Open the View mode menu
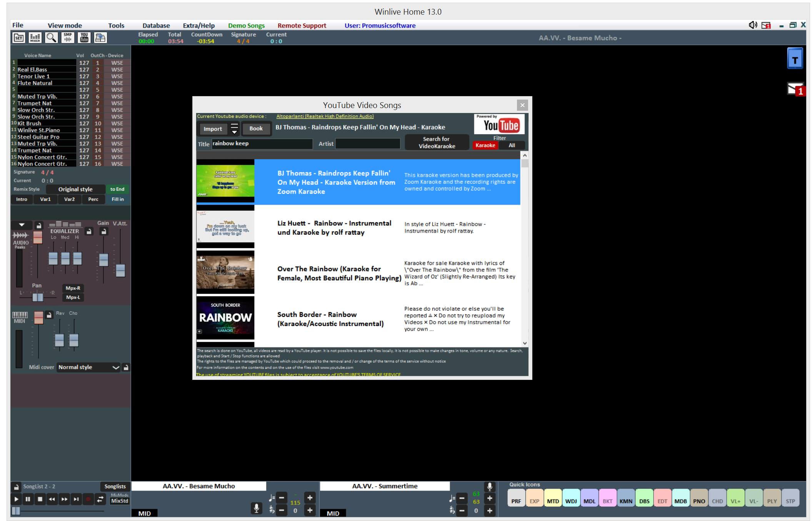The height and width of the screenshot is (521, 812). [x=65, y=25]
